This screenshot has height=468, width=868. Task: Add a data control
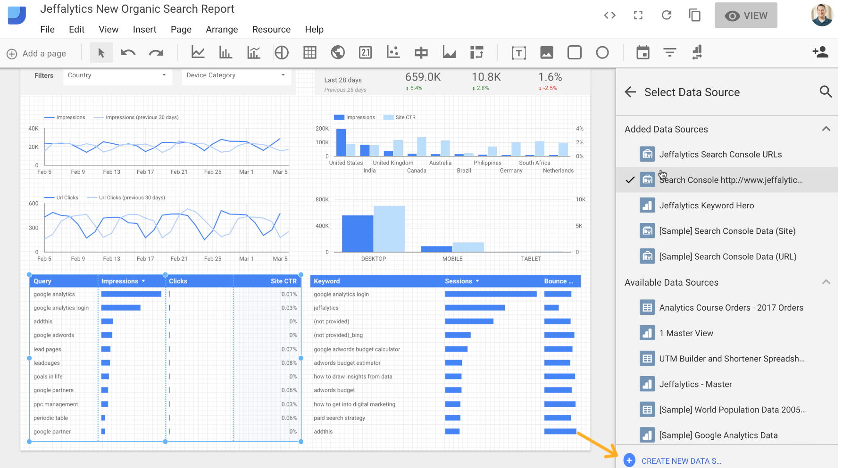[697, 52]
